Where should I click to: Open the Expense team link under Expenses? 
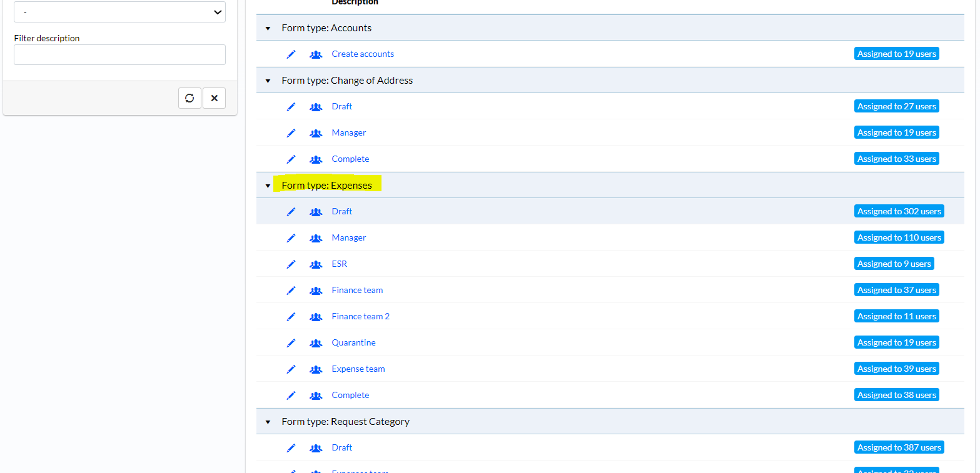(358, 369)
